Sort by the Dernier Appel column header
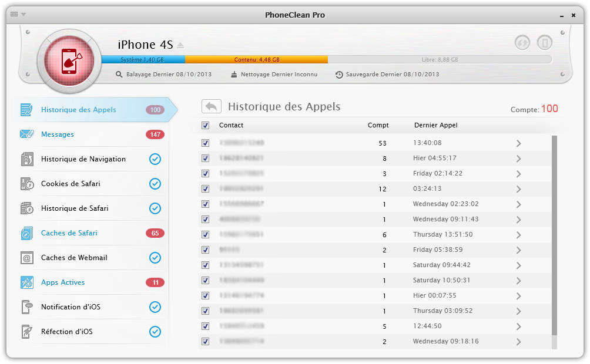Image resolution: width=590 pixels, height=364 pixels. [435, 125]
